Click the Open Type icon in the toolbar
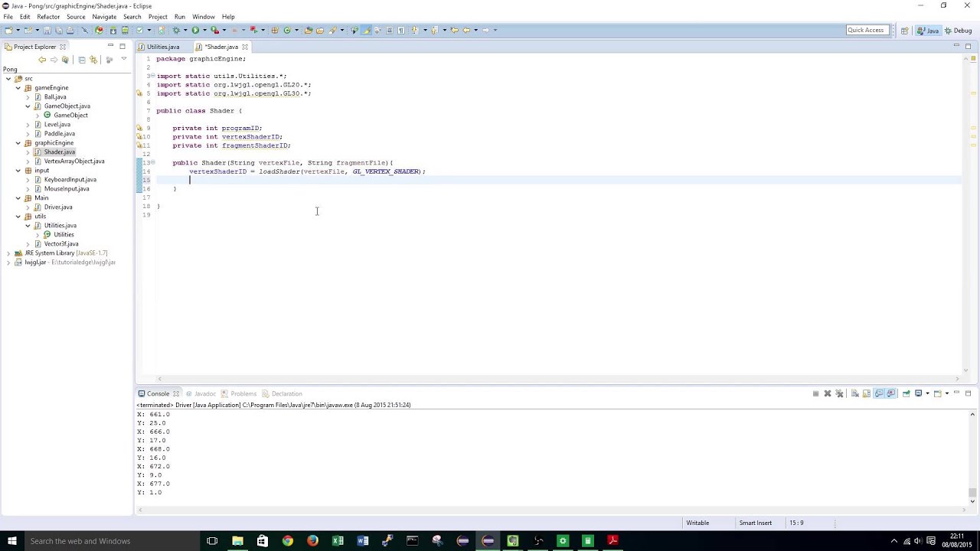This screenshot has height=551, width=980. pyautogui.click(x=309, y=30)
